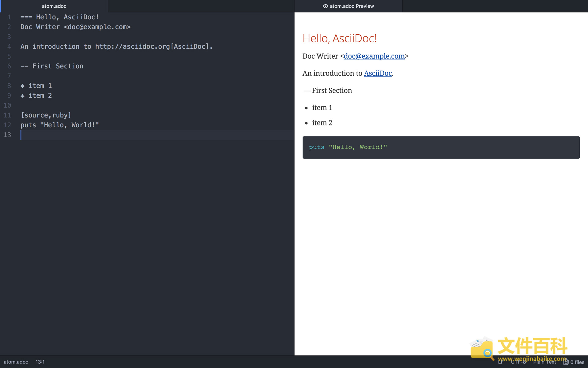Place cursor in '=== Hello, AsciiDoc!' source line
The width and height of the screenshot is (588, 368).
click(60, 17)
